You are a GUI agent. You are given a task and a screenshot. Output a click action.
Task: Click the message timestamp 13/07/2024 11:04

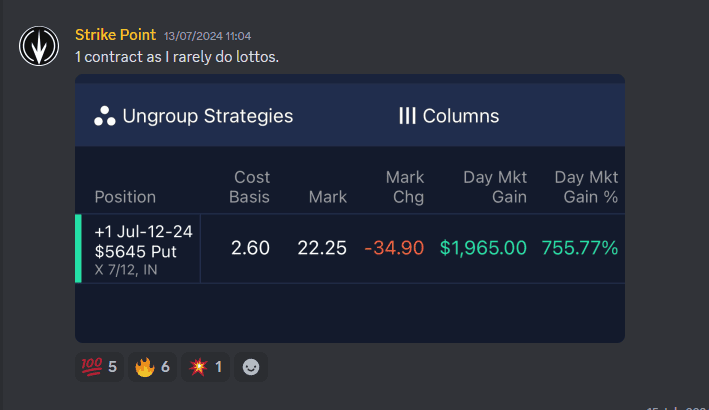pos(208,36)
